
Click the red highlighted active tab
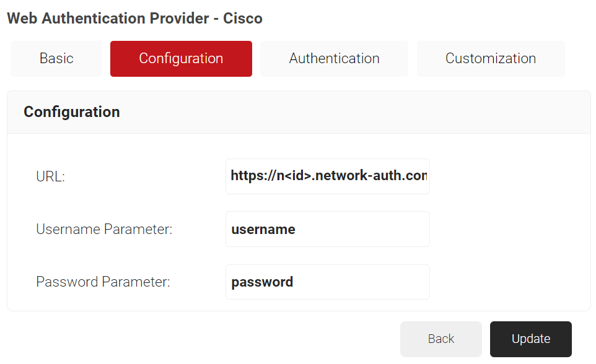[181, 59]
